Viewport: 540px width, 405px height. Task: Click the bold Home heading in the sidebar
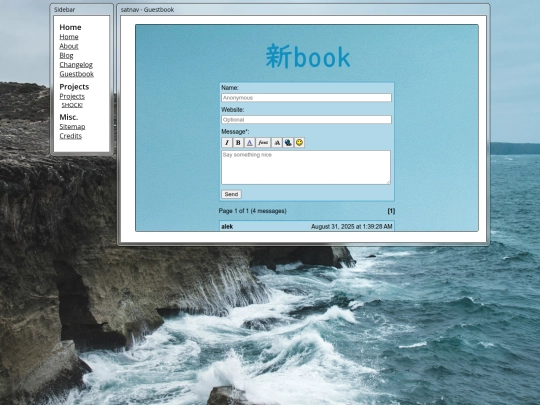(x=70, y=27)
